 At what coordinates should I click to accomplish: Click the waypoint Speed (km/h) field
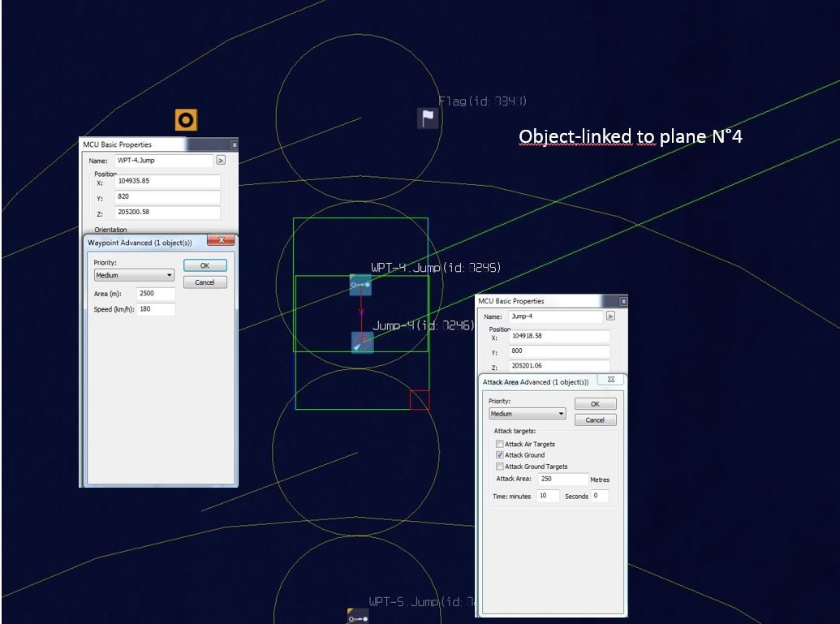[x=156, y=309]
